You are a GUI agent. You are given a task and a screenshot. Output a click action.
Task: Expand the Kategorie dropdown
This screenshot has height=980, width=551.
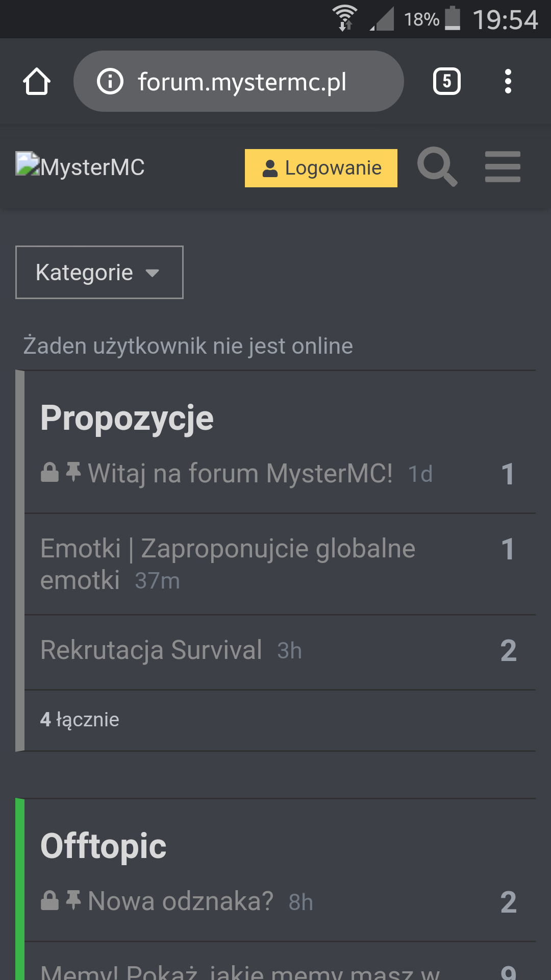click(x=99, y=273)
